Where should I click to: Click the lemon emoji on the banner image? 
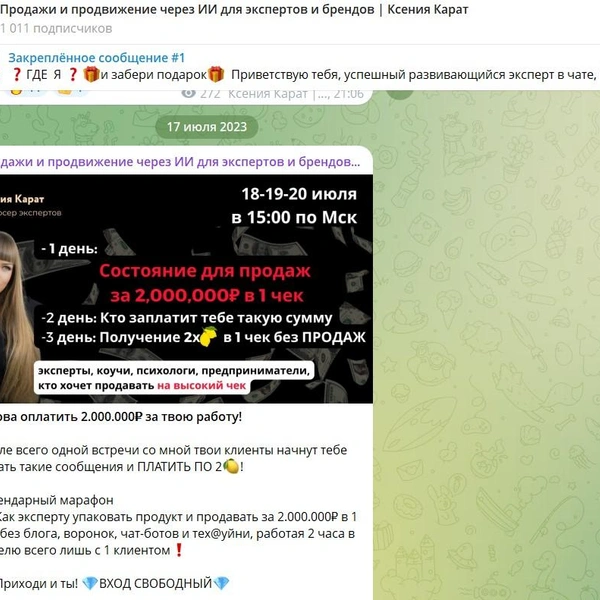pos(208,337)
